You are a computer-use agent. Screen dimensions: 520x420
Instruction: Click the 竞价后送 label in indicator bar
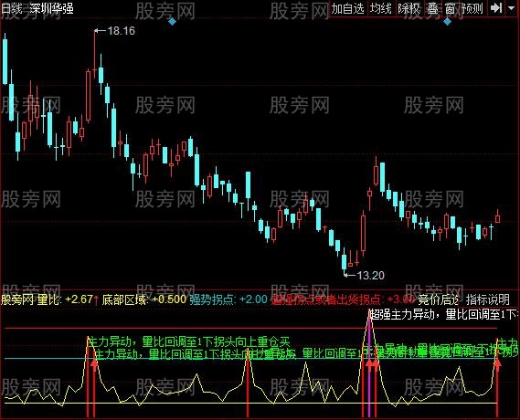tap(438, 299)
